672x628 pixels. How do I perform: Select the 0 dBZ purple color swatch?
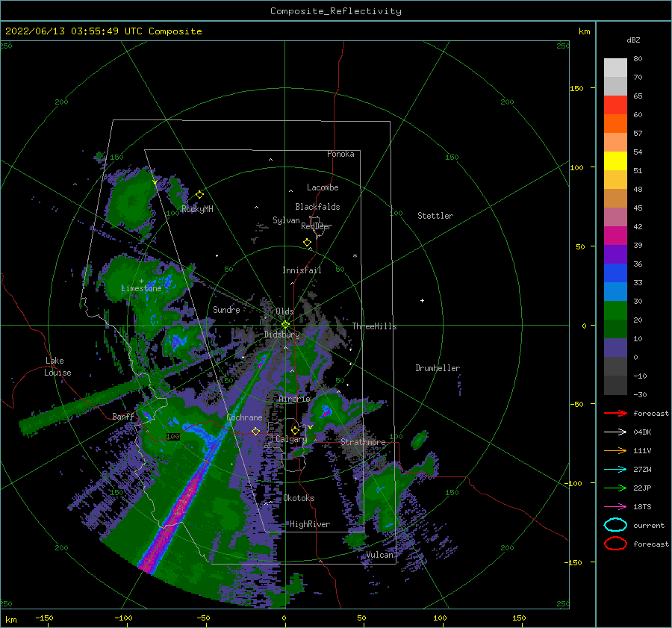tap(615, 348)
